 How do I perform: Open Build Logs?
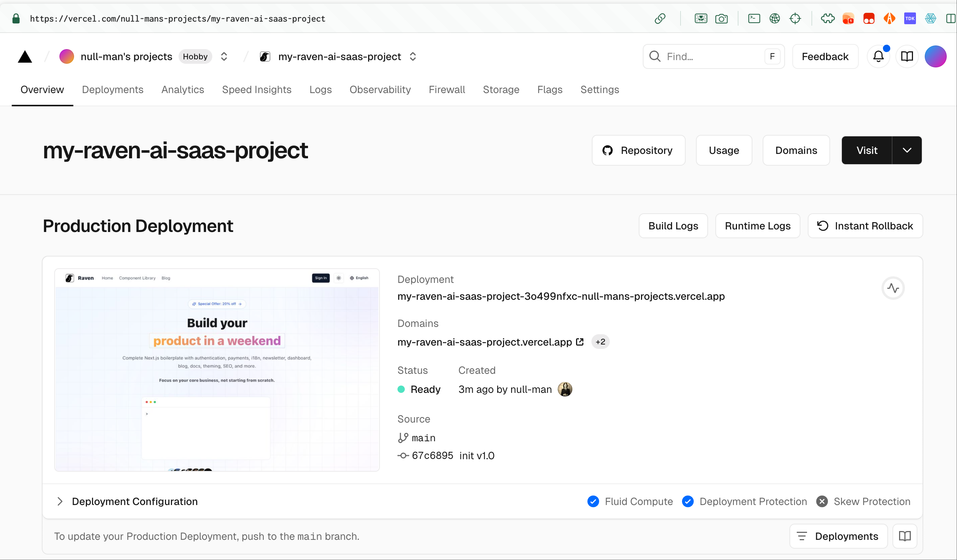tap(673, 226)
